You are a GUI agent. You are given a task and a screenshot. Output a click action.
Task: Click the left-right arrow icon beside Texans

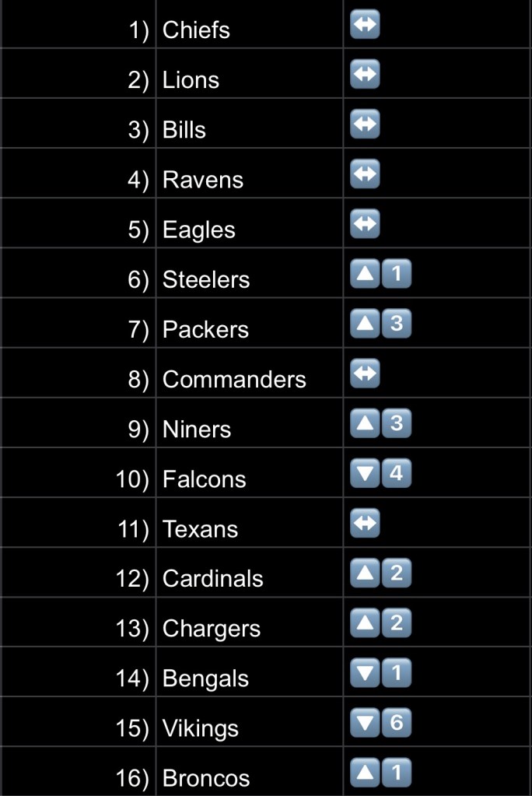pos(365,523)
